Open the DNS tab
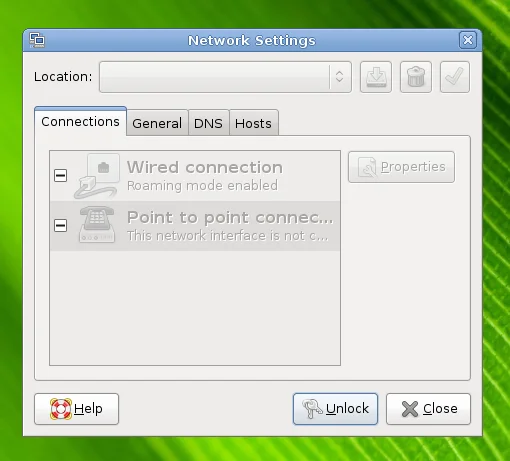Viewport: 510px width, 461px height. [x=208, y=123]
